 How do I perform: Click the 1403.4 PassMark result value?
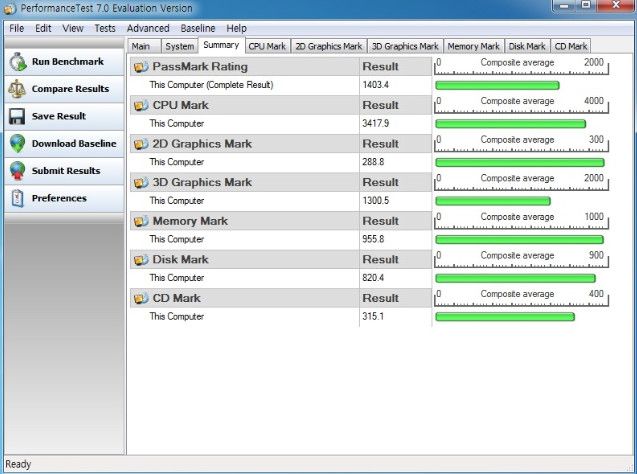click(375, 85)
